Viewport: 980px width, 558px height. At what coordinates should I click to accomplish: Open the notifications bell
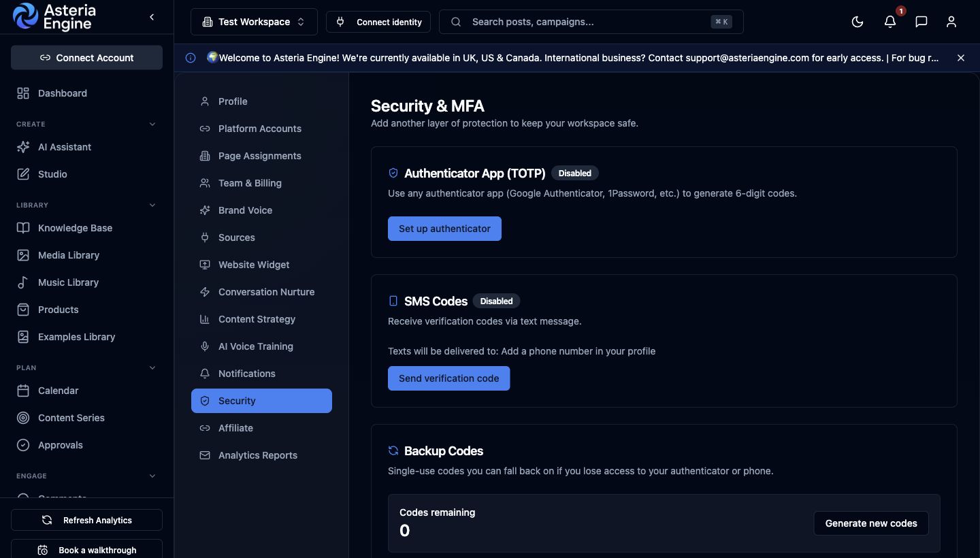coord(890,22)
